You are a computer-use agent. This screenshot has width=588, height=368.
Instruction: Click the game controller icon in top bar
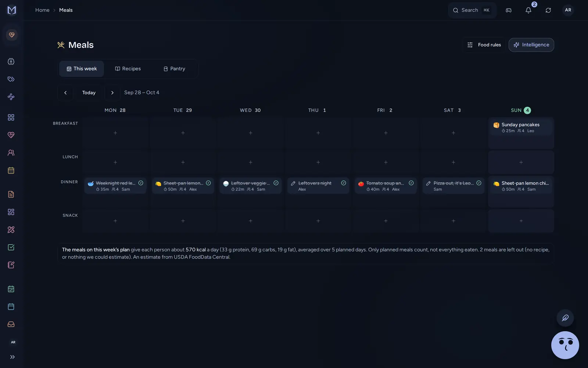509,10
